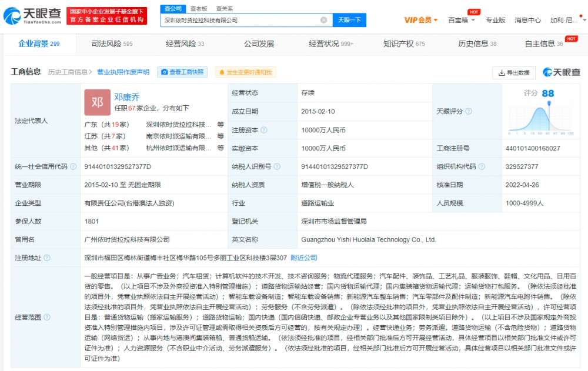Switch to 企业背景 tab

tap(39, 44)
